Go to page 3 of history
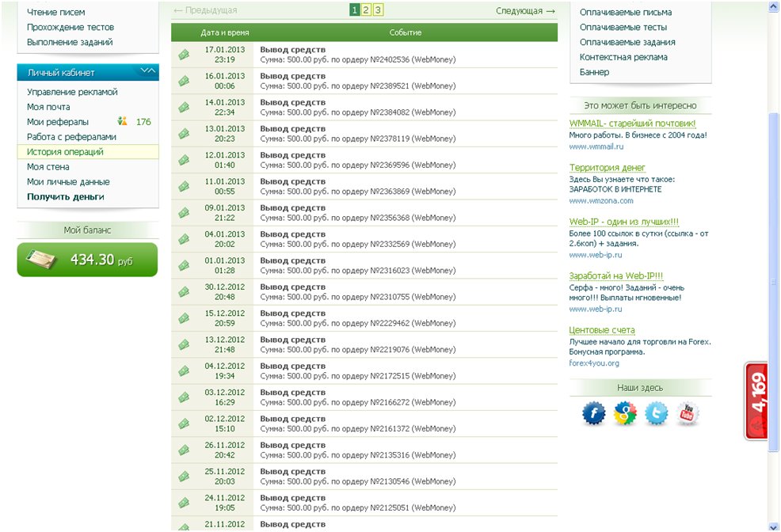Viewport: 781px width, 532px height. [x=378, y=10]
